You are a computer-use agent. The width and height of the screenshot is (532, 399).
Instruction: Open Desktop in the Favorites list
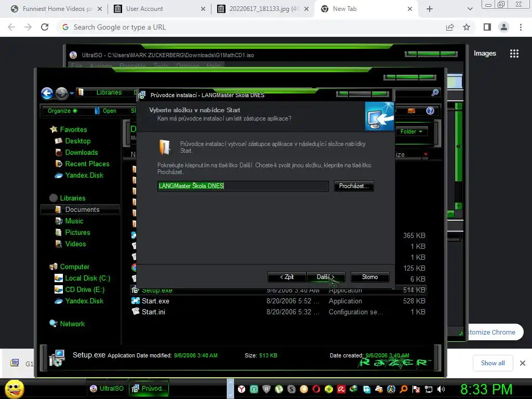point(78,141)
